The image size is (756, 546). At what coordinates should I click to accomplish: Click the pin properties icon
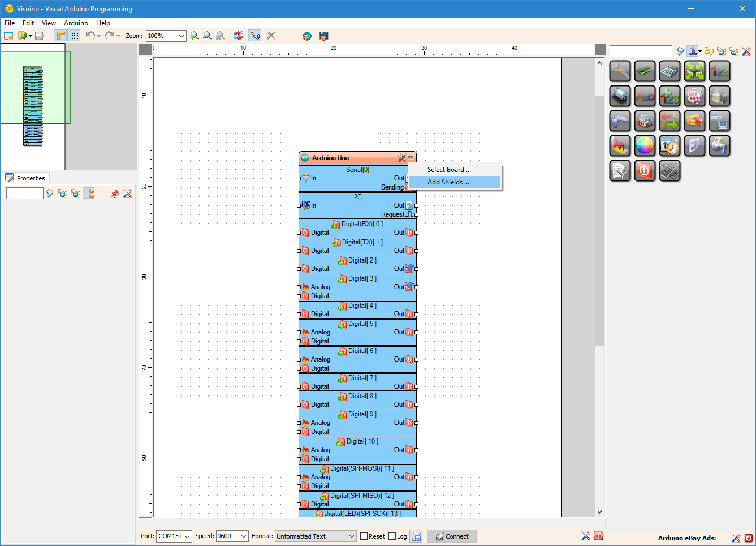(x=115, y=194)
